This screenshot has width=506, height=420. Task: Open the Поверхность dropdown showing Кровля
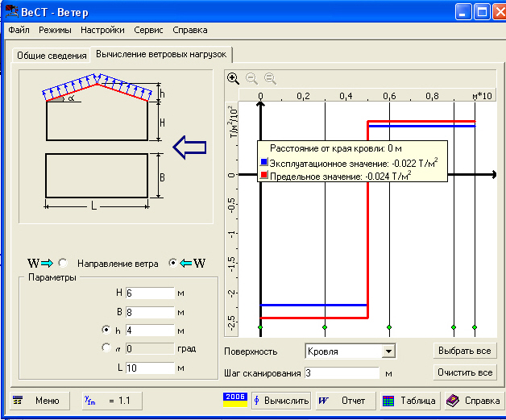(x=388, y=351)
